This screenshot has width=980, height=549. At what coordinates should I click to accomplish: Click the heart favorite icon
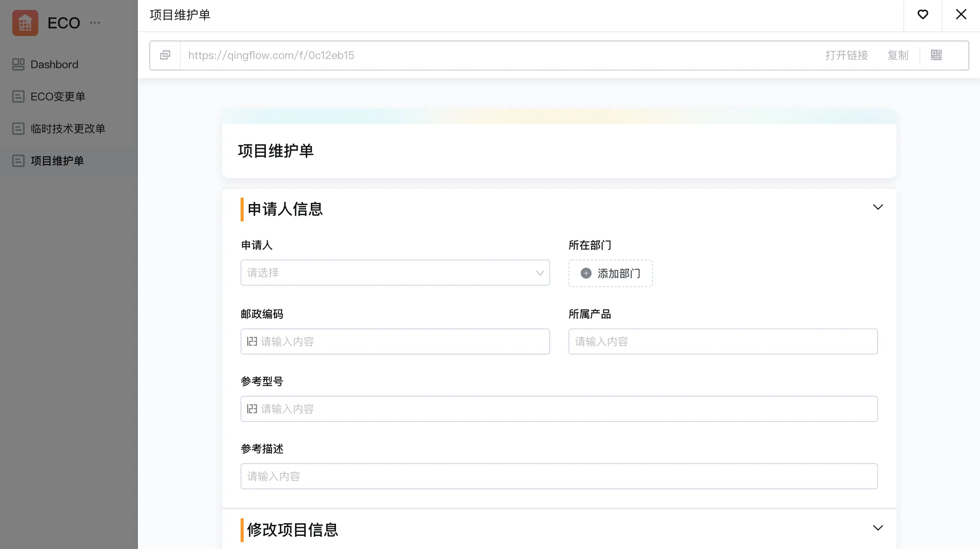tap(923, 15)
